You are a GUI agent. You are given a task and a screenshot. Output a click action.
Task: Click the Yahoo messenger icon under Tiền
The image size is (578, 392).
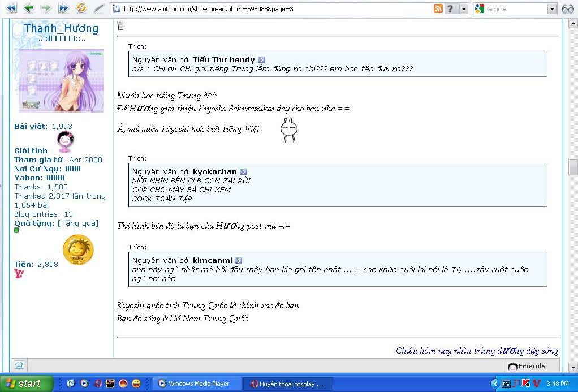(x=19, y=274)
